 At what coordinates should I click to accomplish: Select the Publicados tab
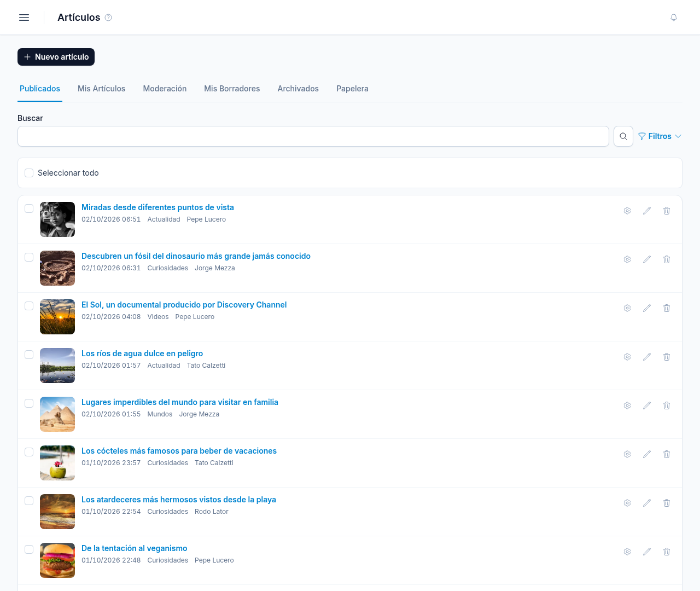(40, 89)
